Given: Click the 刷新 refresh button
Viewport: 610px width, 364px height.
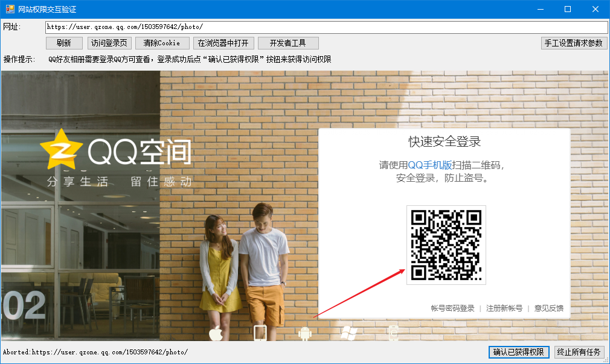Looking at the screenshot, I should click(64, 43).
